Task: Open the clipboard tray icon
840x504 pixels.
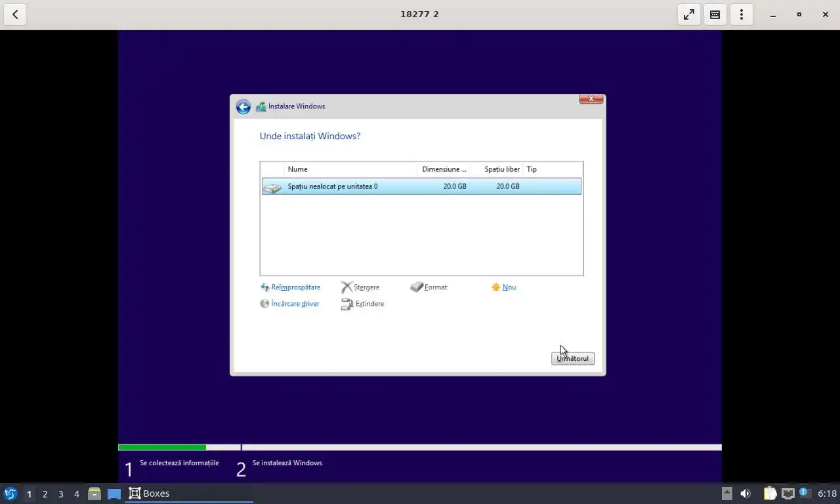Action: pyautogui.click(x=770, y=493)
